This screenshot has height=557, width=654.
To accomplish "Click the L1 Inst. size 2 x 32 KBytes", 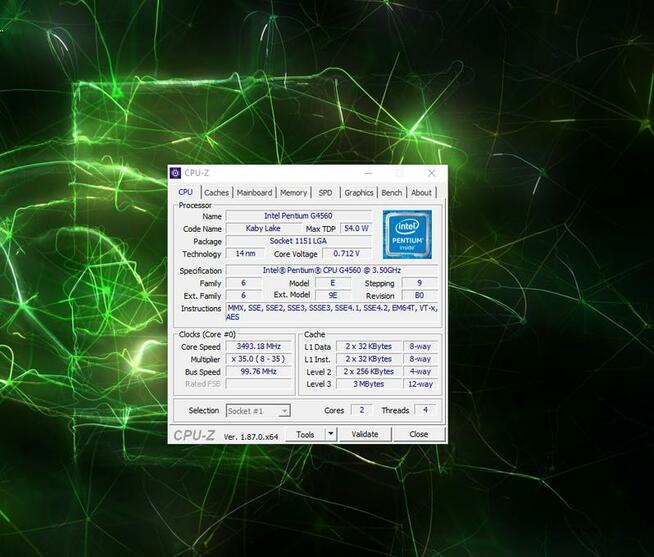I will tap(369, 359).
